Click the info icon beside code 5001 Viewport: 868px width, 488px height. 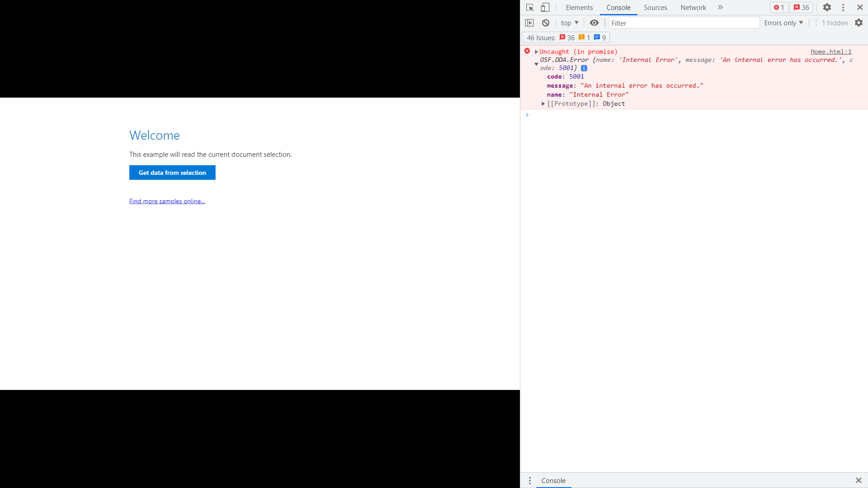(584, 68)
